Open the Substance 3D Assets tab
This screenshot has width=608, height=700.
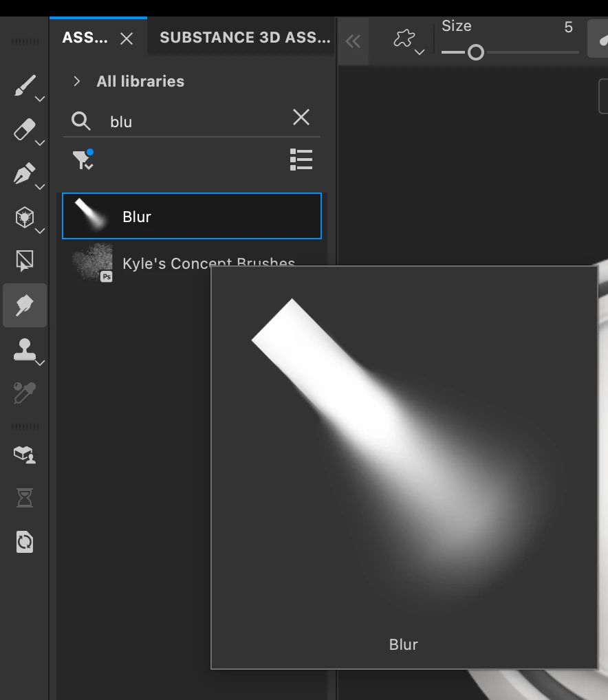tap(245, 38)
